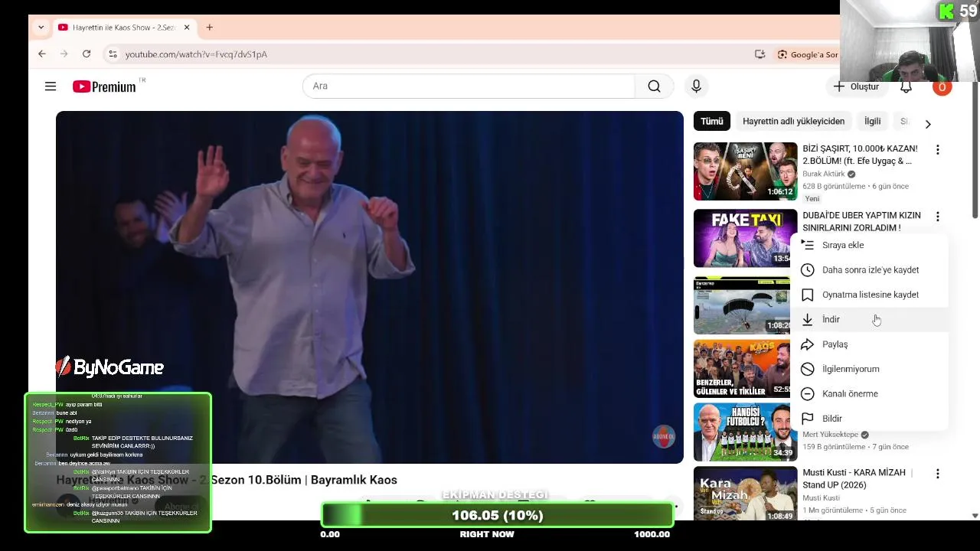
Task: Open the YouTube hamburger guide menu
Action: point(51,86)
